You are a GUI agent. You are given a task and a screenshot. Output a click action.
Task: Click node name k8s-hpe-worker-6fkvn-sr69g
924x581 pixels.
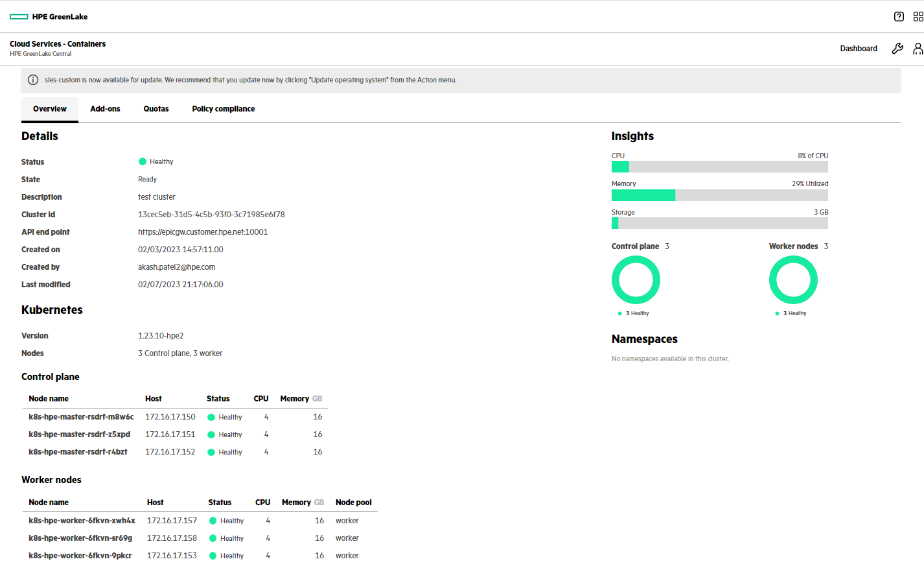click(x=80, y=538)
